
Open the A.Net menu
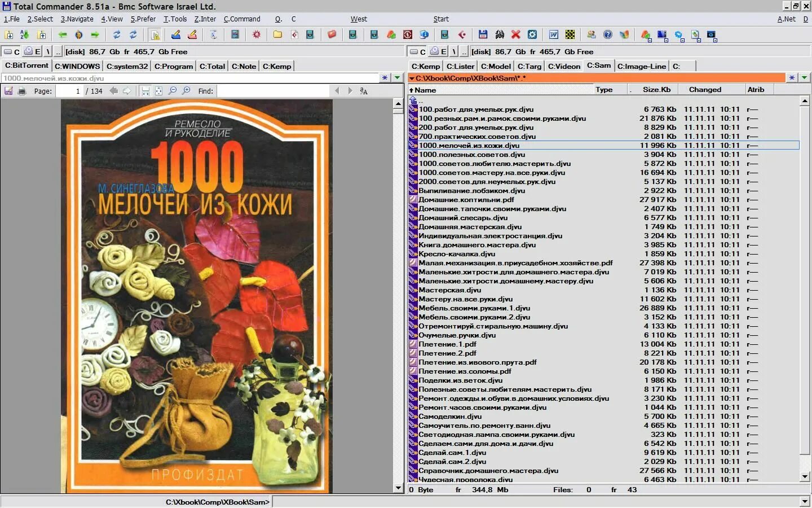click(x=786, y=19)
